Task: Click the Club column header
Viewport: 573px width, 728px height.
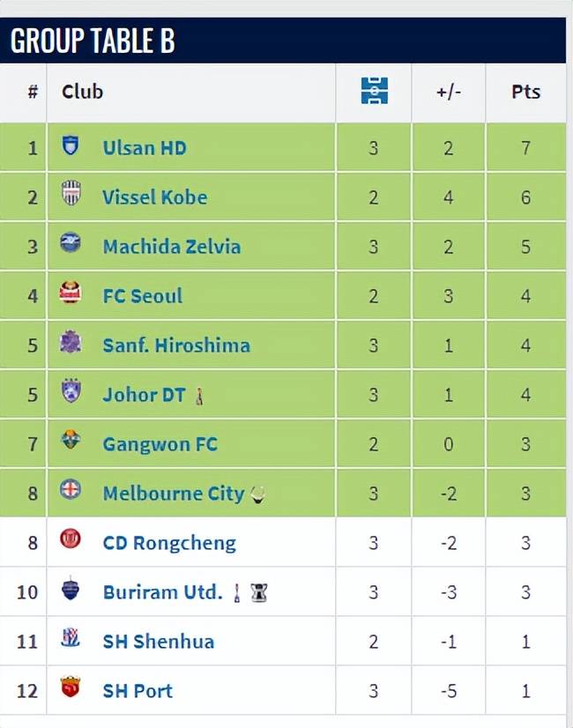Action: [82, 92]
